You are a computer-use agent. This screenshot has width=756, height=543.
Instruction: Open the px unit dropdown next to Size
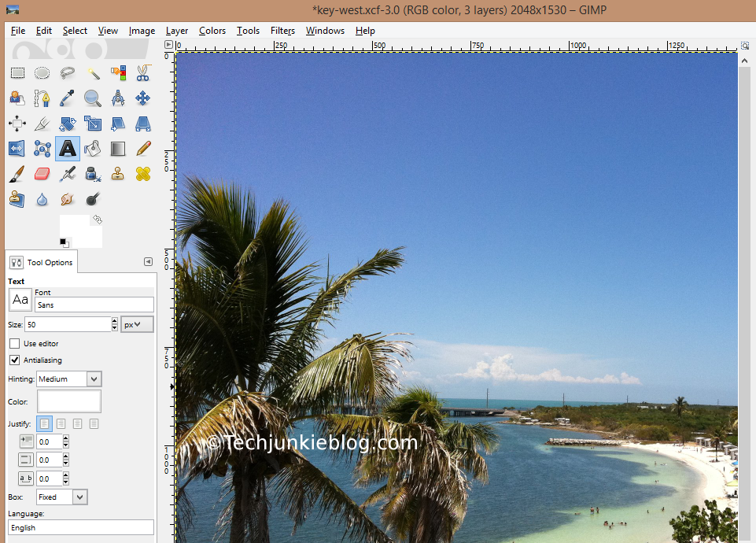pyautogui.click(x=136, y=323)
